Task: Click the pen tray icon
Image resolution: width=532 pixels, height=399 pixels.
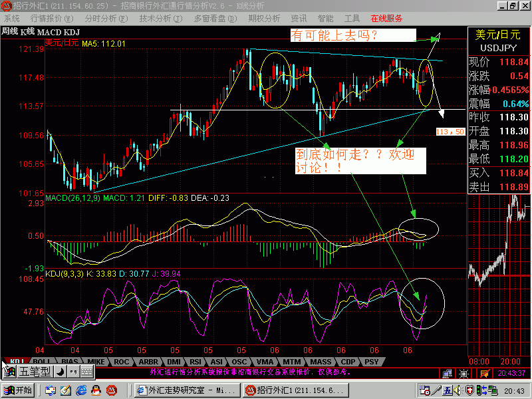Action: (436, 390)
